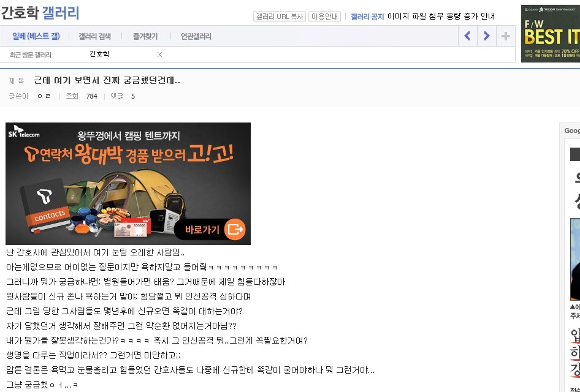580x392 pixels.
Task: Click the plus icon in gallery bar
Action: pyautogui.click(x=506, y=36)
